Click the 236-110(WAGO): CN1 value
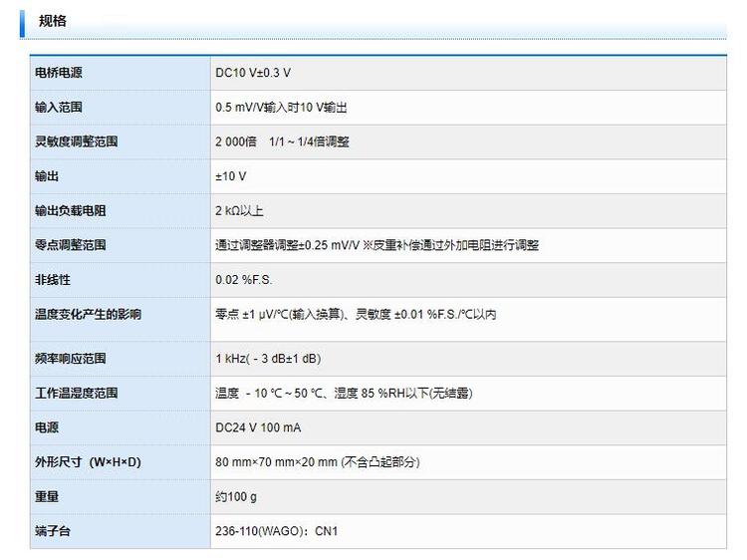The width and height of the screenshot is (747, 560). point(277,531)
